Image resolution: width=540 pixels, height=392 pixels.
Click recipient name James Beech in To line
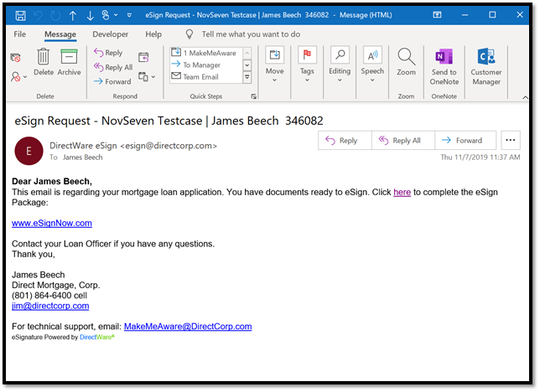[83, 157]
